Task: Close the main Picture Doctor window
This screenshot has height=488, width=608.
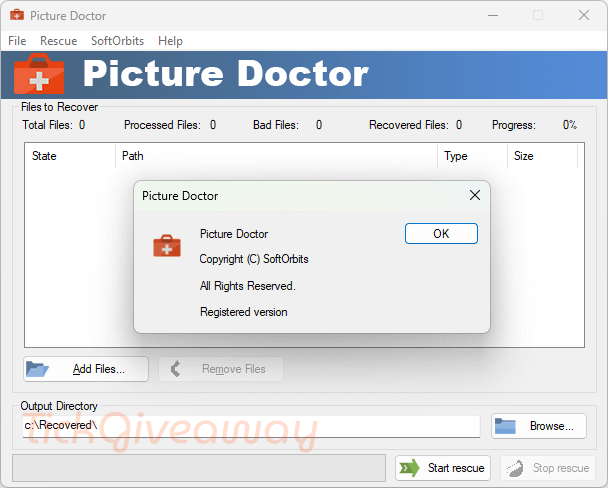Action: (x=584, y=16)
